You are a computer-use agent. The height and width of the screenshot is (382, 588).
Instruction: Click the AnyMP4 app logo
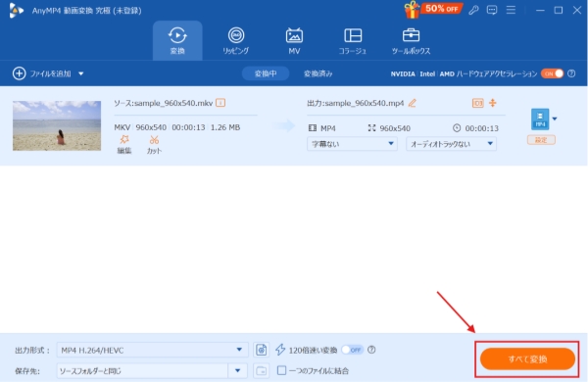click(16, 10)
